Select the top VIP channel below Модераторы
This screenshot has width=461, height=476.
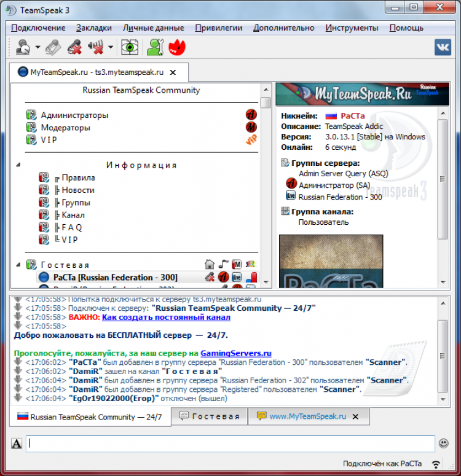(49, 140)
